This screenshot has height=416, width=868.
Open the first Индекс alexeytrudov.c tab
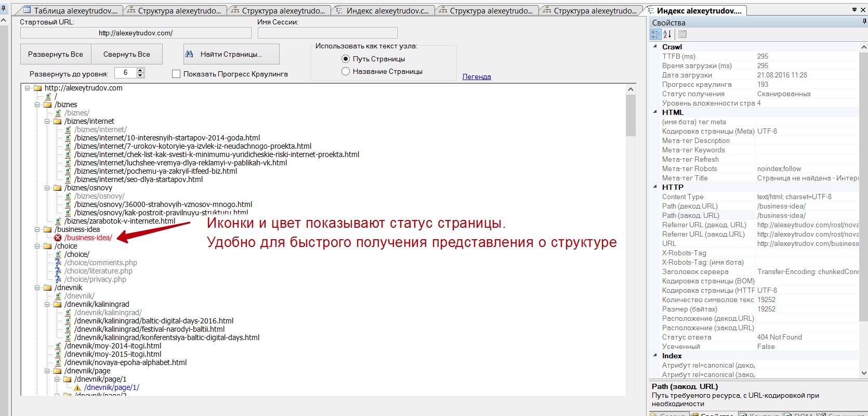click(x=383, y=10)
